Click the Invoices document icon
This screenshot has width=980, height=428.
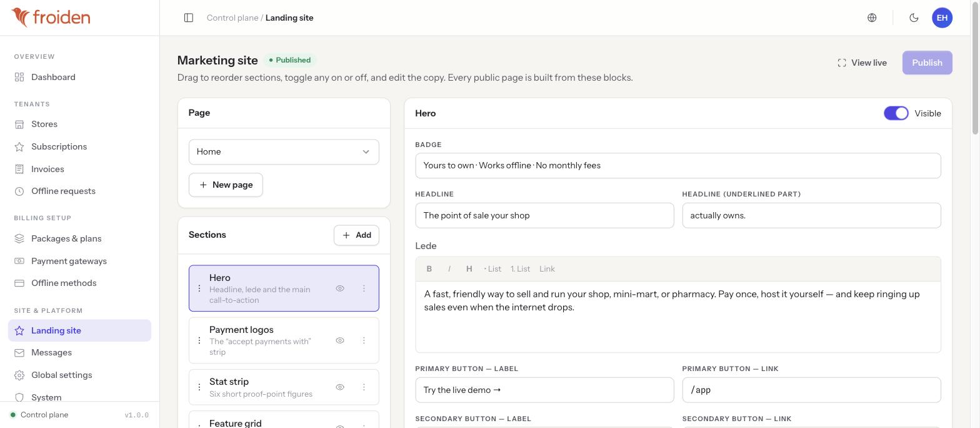(x=19, y=169)
